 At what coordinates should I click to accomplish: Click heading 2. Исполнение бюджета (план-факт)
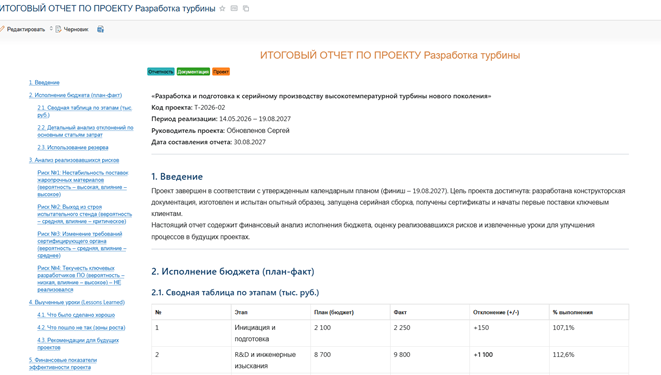coord(233,271)
